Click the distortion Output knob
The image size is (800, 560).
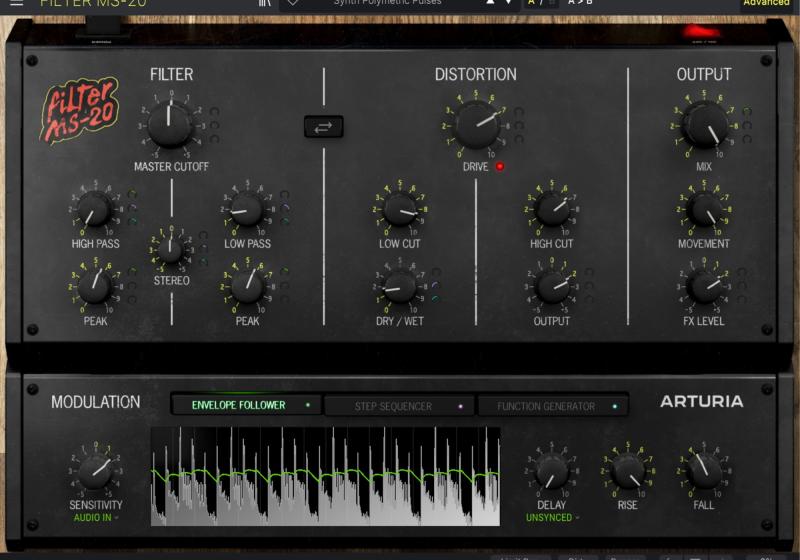[x=552, y=287]
